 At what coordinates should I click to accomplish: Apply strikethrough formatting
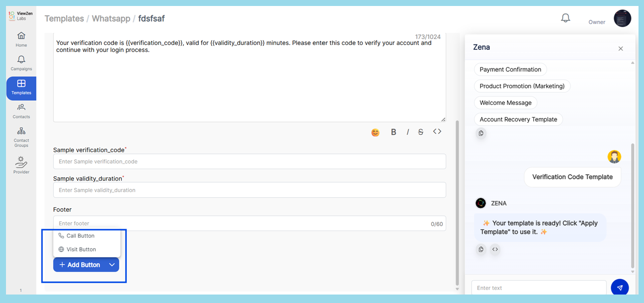point(421,132)
